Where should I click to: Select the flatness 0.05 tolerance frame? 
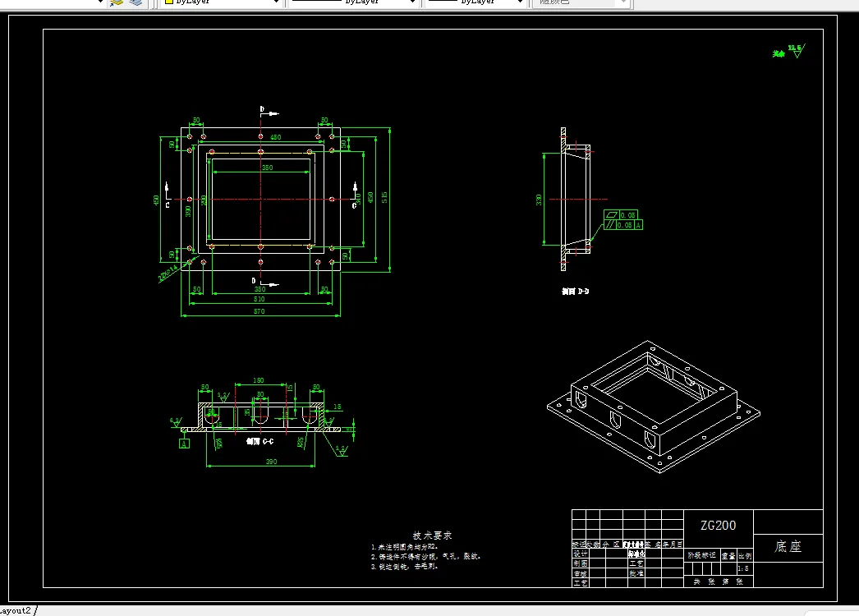coord(621,215)
